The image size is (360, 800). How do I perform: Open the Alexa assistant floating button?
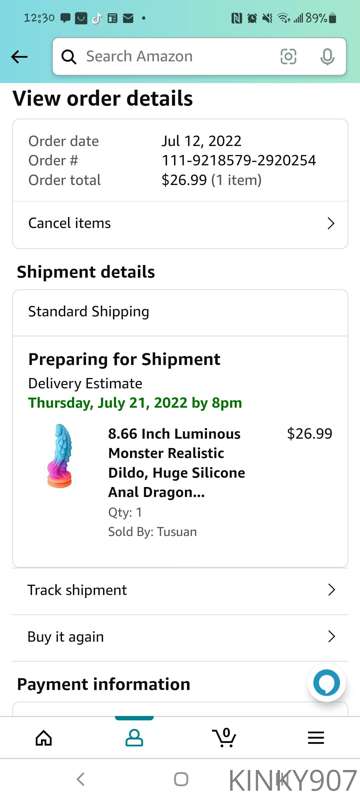326,683
